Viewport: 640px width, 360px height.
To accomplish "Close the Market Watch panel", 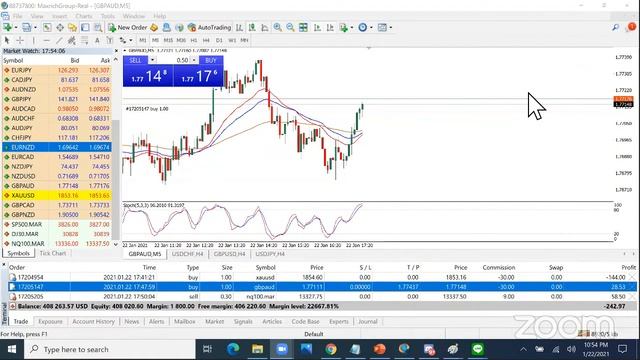I will (x=116, y=51).
